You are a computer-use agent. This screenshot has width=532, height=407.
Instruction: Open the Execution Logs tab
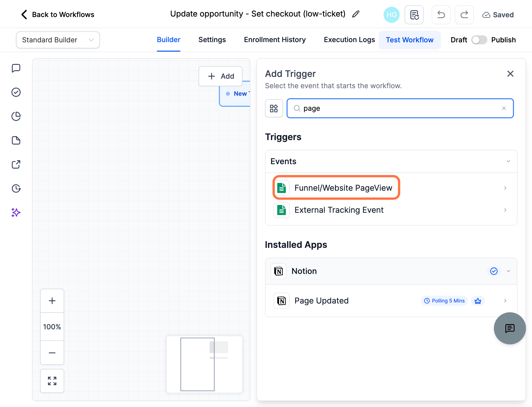[x=349, y=40]
